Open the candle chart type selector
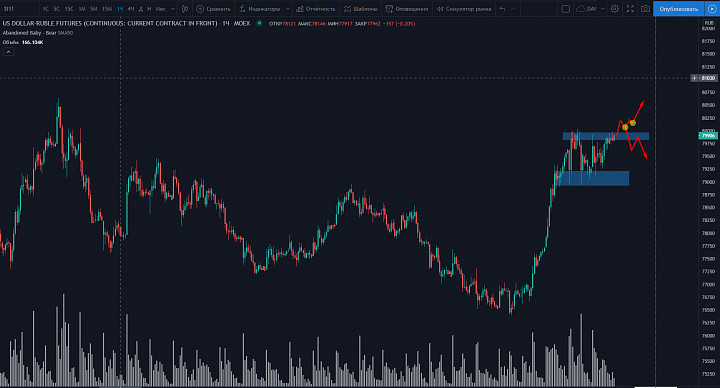 [185, 9]
